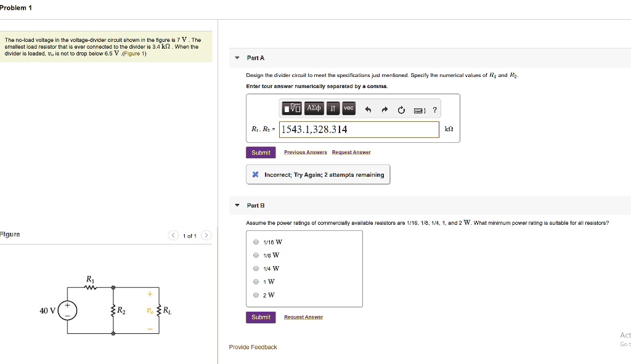Reset the answer field using circular arrow icon
Screen dimensions: 631x364
tap(401, 108)
